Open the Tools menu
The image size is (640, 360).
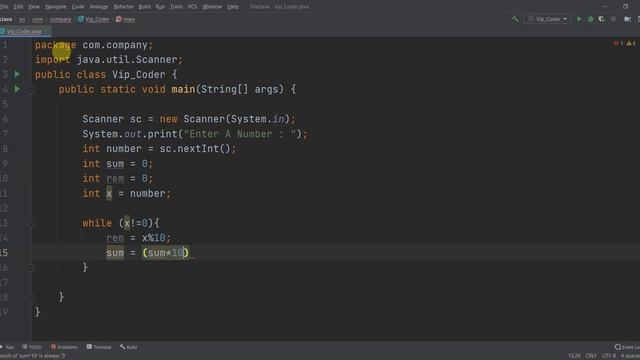[176, 7]
